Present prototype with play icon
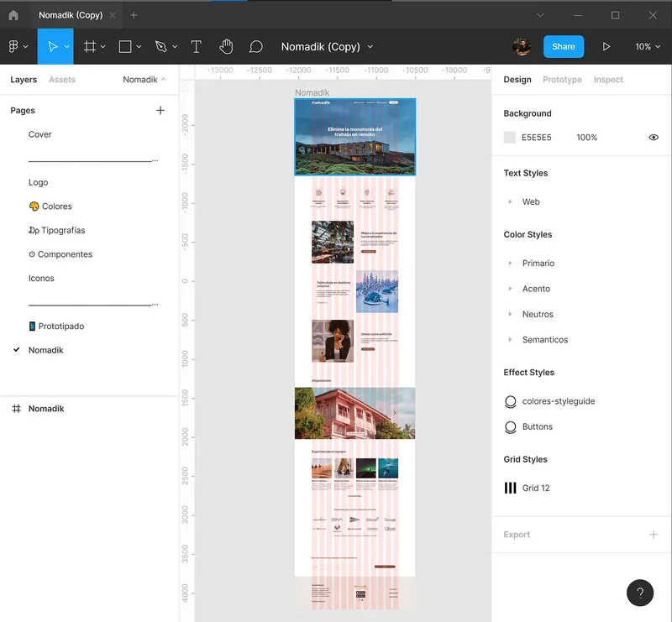The height and width of the screenshot is (622, 672). point(606,46)
